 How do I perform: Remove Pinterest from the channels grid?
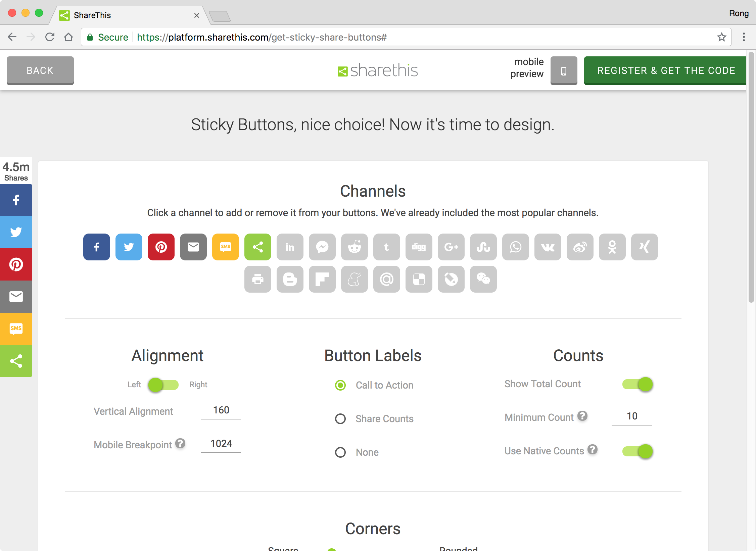(x=161, y=247)
